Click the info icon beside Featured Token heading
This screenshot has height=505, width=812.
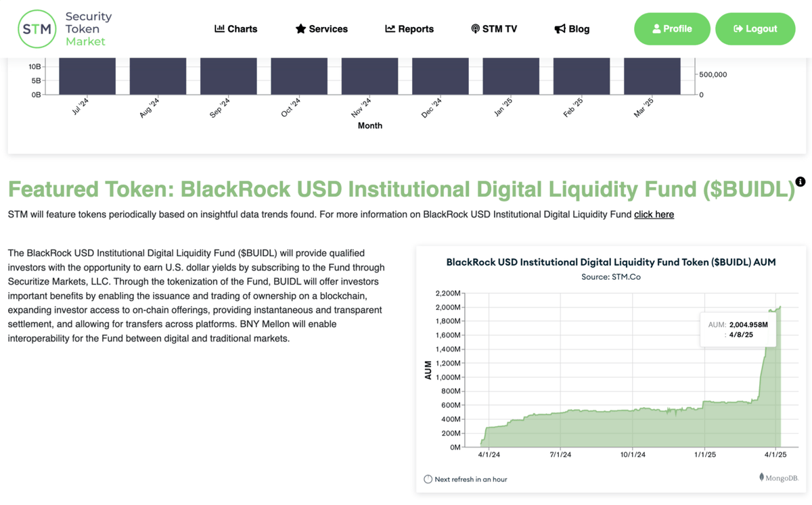(800, 181)
